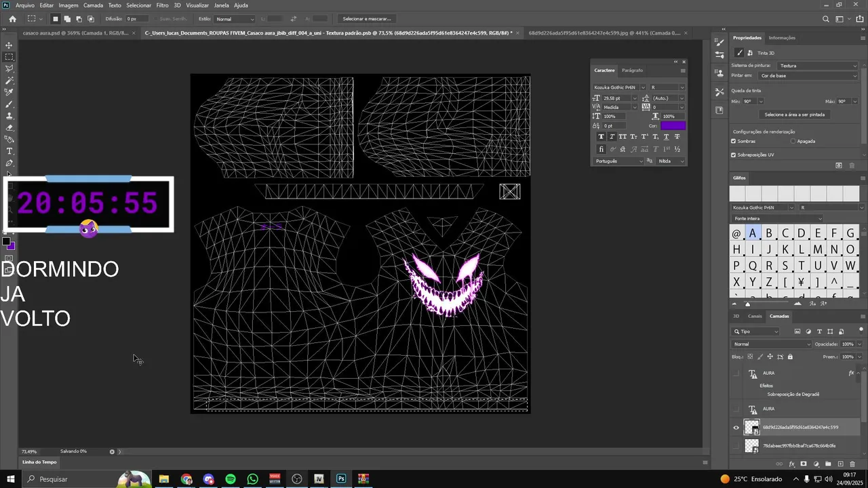This screenshot has height=488, width=868.
Task: Click the Home icon in options bar
Action: pyautogui.click(x=12, y=19)
